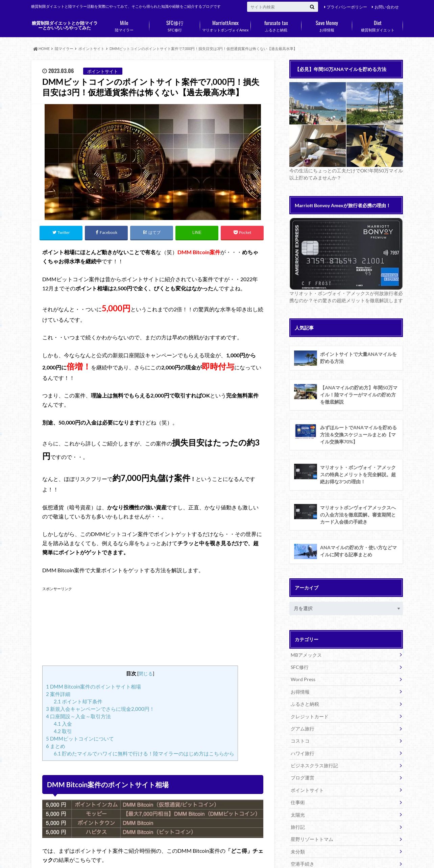Click the chevron next to 星野リゾートトマム category
The height and width of the screenshot is (868, 434).
click(401, 839)
